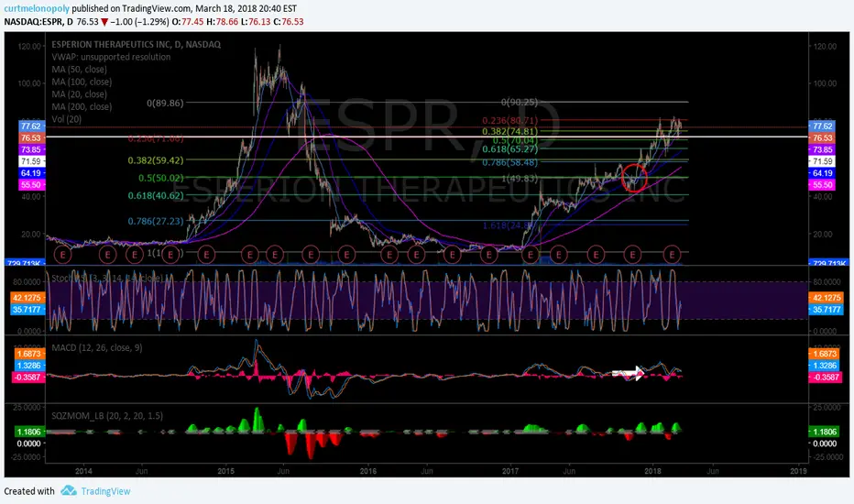Click the TradingView link in the footer

click(105, 491)
